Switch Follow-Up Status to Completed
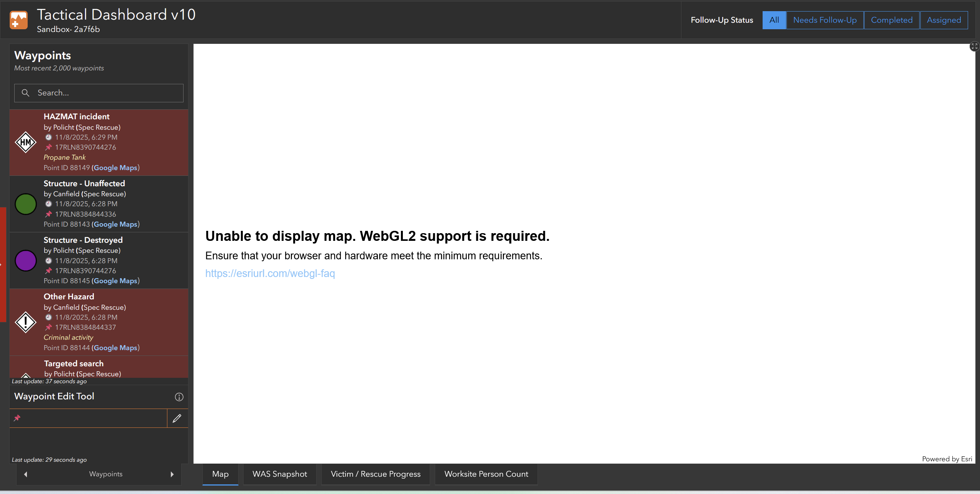 [x=892, y=20]
